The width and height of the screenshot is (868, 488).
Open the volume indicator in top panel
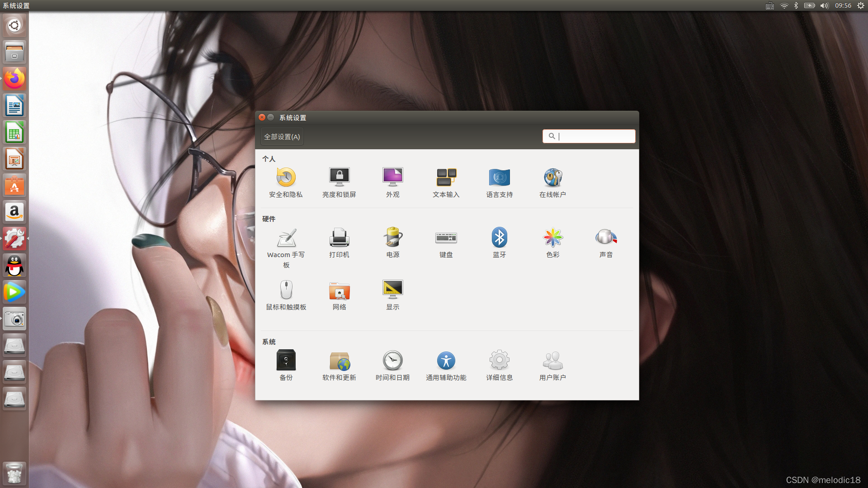[x=824, y=5]
